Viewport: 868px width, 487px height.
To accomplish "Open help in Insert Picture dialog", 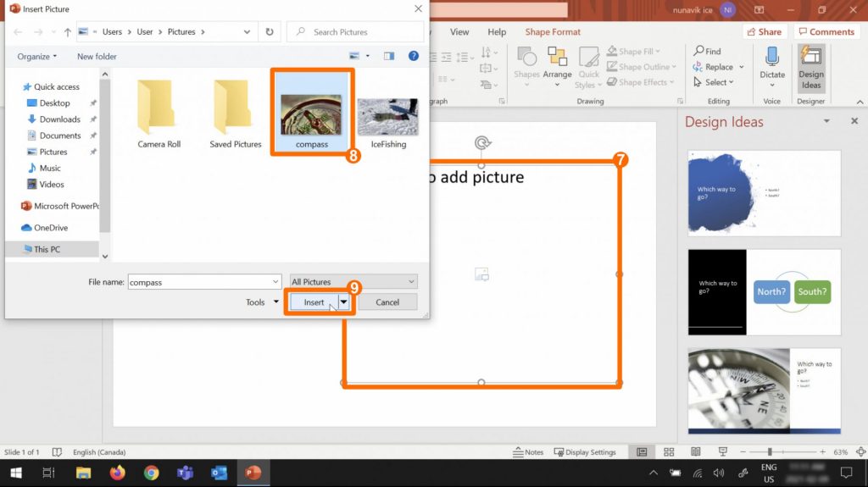I will 414,56.
